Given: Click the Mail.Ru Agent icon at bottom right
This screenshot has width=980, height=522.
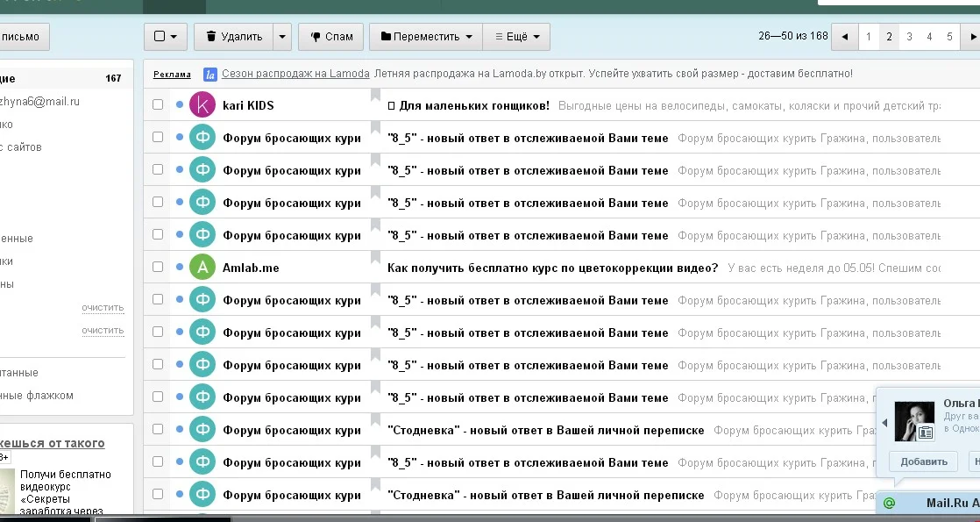Looking at the screenshot, I should [x=889, y=503].
